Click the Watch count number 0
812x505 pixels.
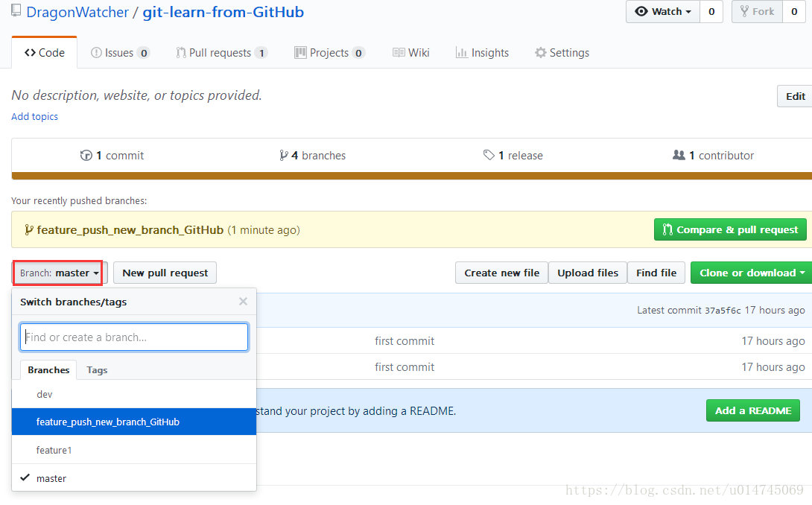tap(711, 11)
